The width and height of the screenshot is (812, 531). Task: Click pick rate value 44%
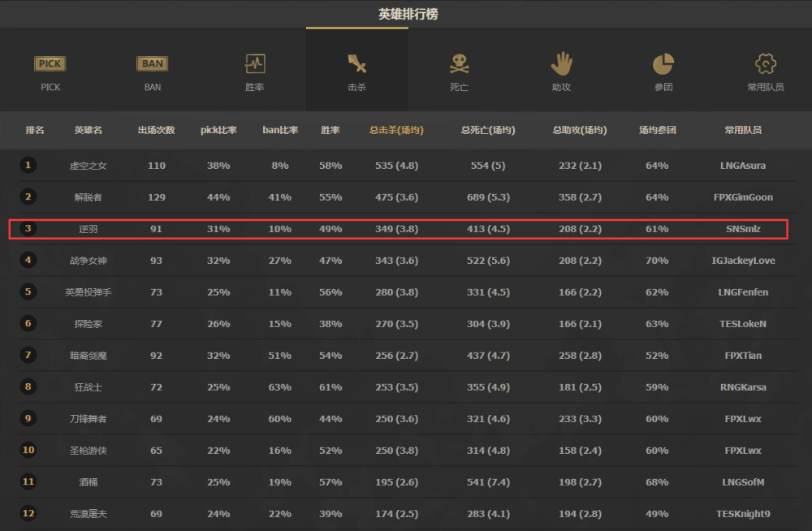coord(218,197)
